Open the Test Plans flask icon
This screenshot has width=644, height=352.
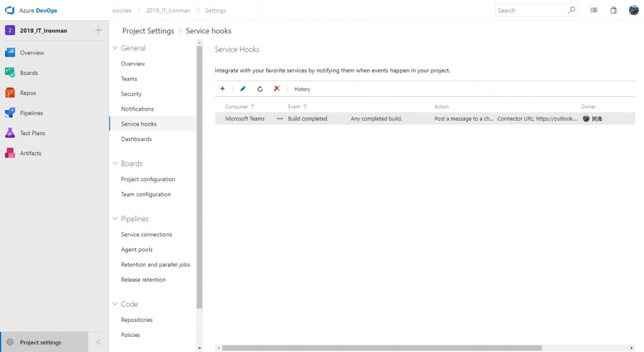coord(10,133)
